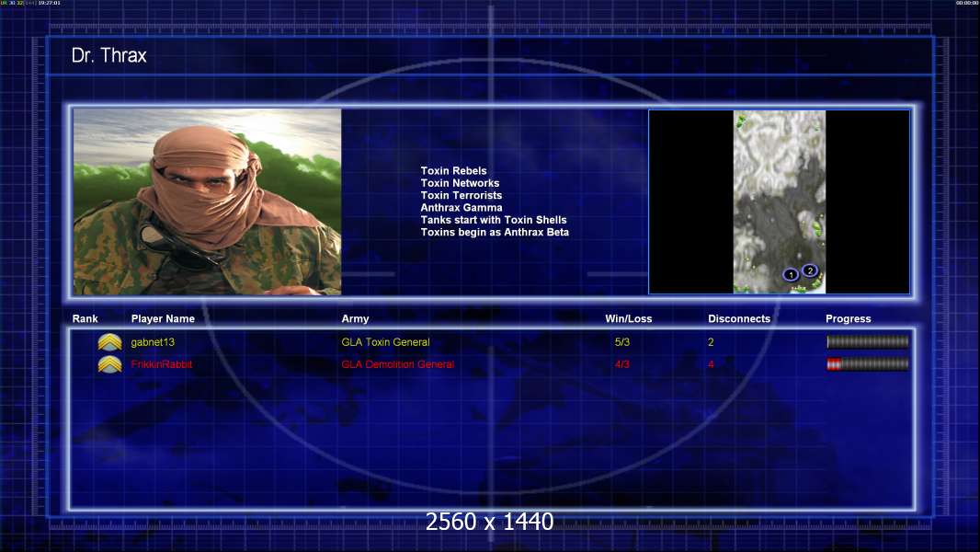Click gabnet13's rank chevron icon
This screenshot has height=552, width=980.
pyautogui.click(x=109, y=342)
